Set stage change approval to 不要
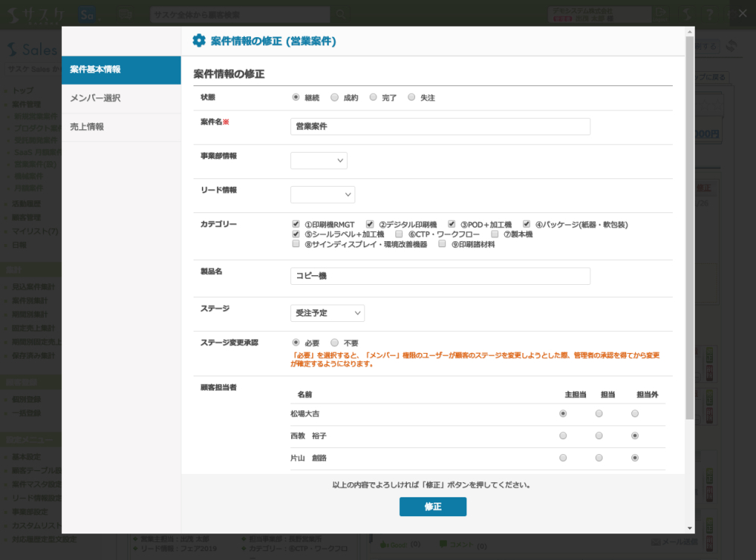 tap(335, 342)
